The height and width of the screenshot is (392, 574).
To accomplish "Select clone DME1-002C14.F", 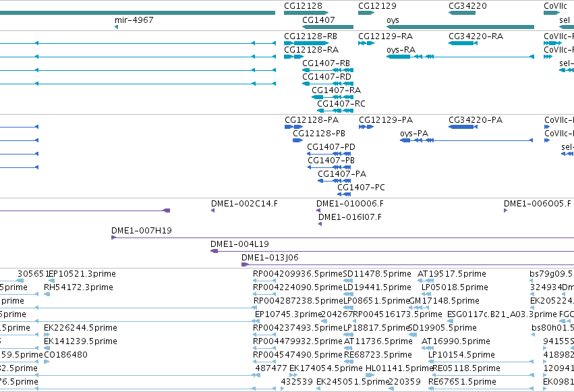I will pyautogui.click(x=244, y=204).
